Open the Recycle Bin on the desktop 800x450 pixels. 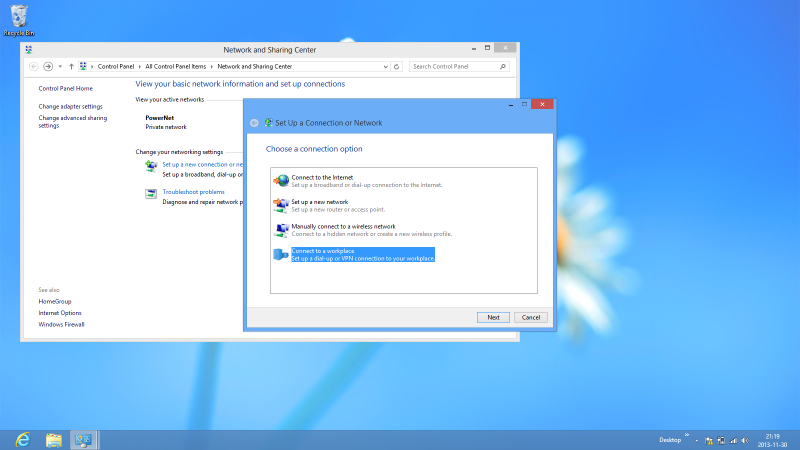coord(17,18)
